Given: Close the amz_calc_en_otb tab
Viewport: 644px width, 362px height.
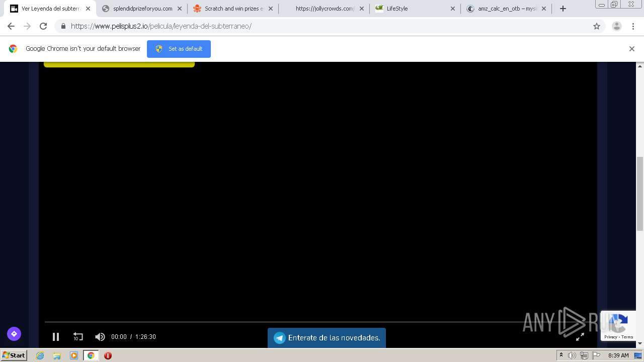Looking at the screenshot, I should [544, 9].
